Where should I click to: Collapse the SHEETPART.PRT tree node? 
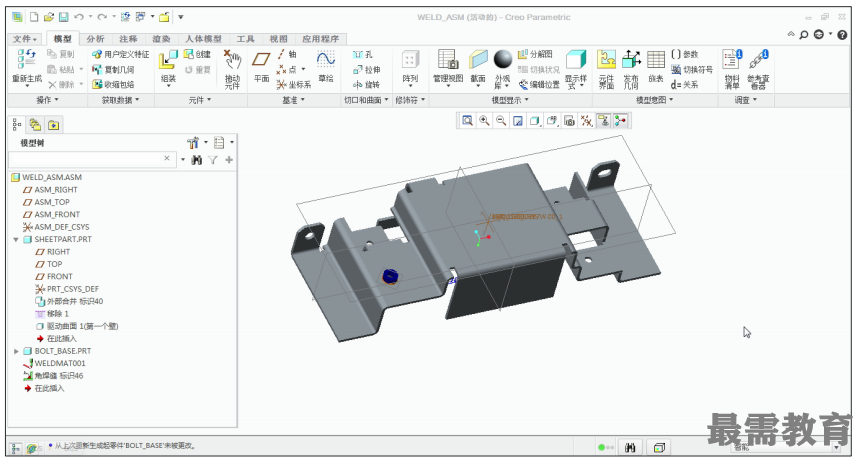(16, 239)
